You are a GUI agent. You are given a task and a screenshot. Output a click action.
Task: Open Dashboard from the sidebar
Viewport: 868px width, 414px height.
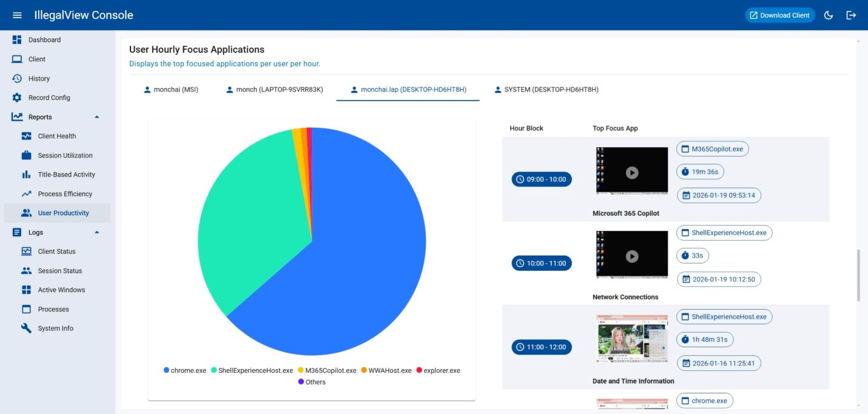44,40
